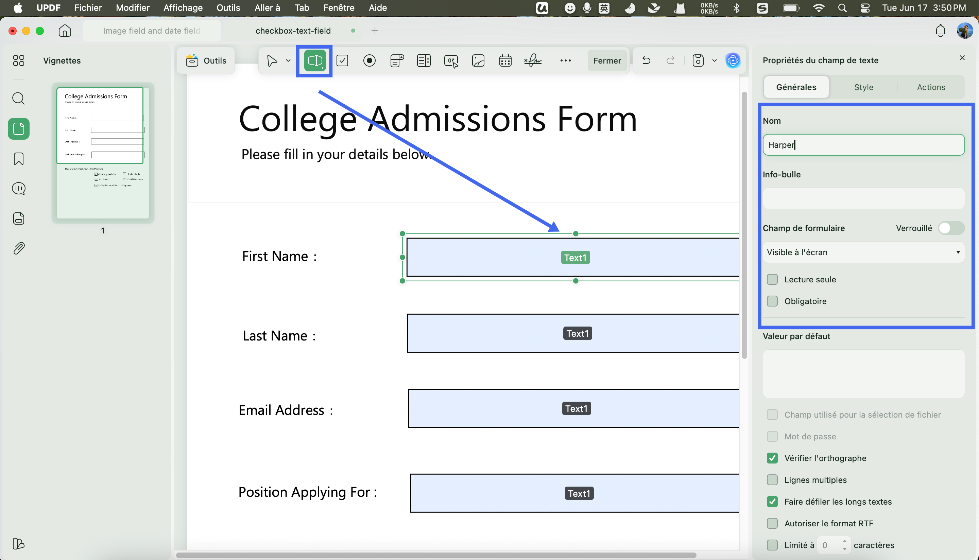This screenshot has width=979, height=560.
Task: Select the signature field tool
Action: 533,60
